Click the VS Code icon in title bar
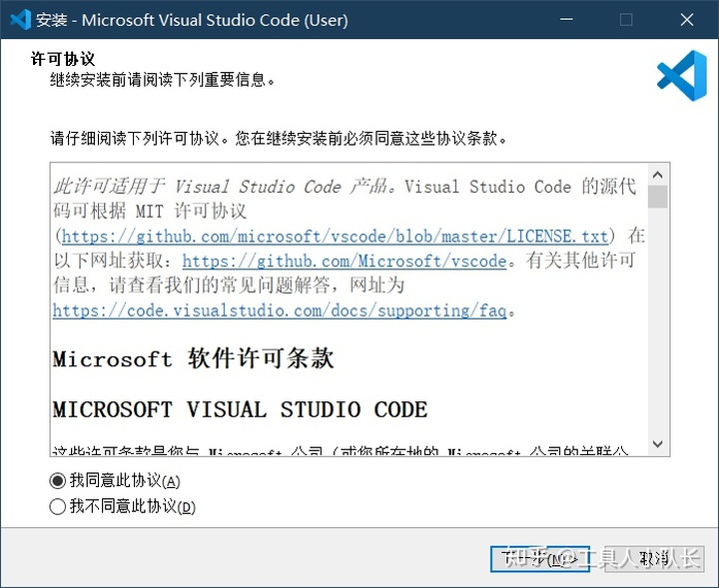The width and height of the screenshot is (719, 588). [x=20, y=20]
